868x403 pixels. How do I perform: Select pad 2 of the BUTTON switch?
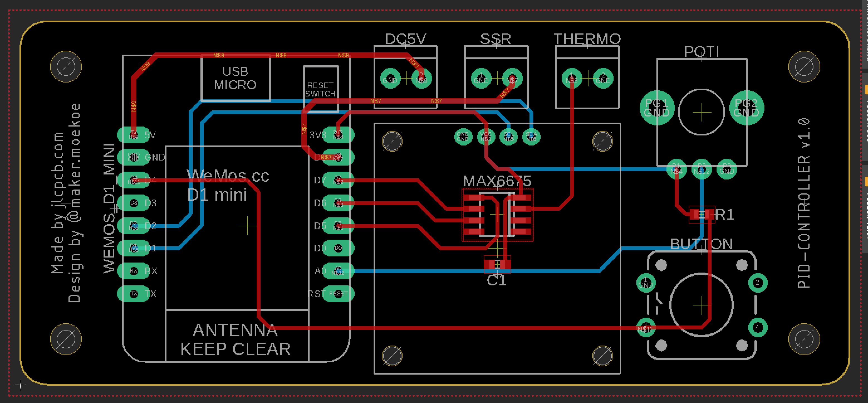point(757,283)
